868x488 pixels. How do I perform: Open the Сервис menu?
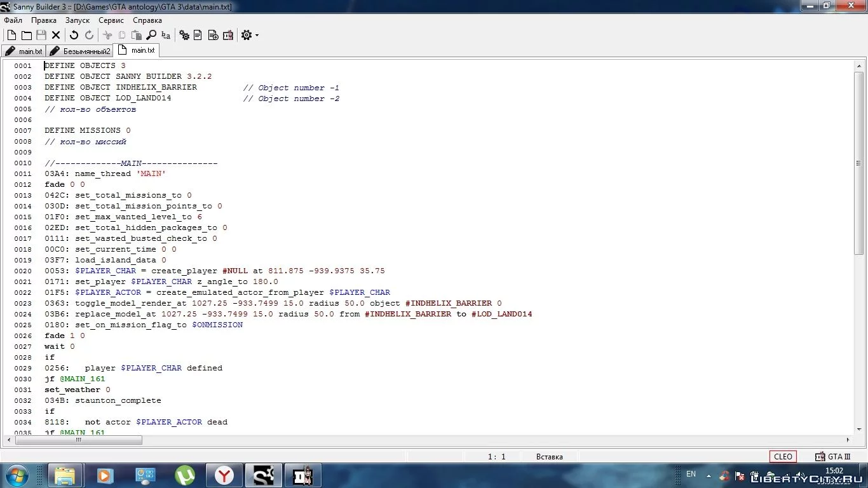click(x=111, y=20)
